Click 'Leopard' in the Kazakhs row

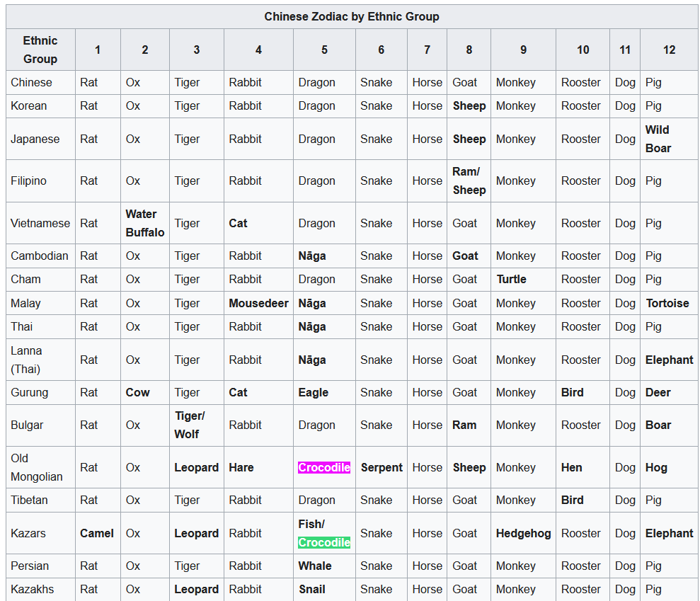(x=197, y=589)
